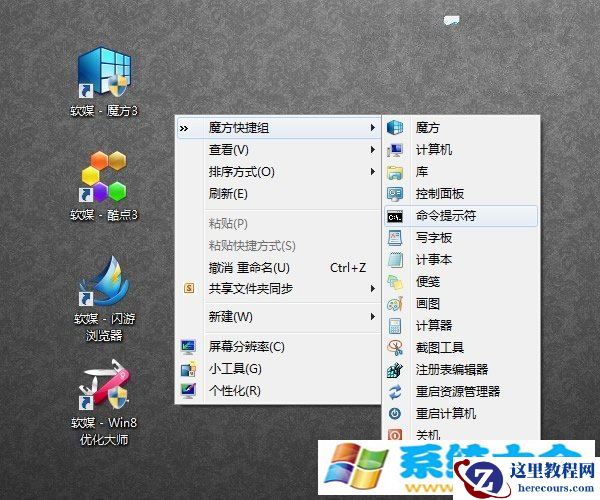Open 小工具(G) menu entry
This screenshot has width=600, height=500.
coord(279,369)
